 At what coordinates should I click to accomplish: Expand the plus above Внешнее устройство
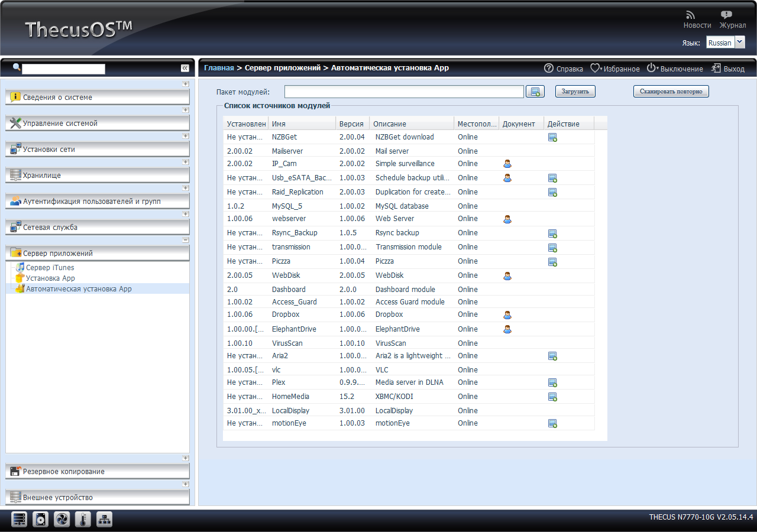(x=185, y=484)
